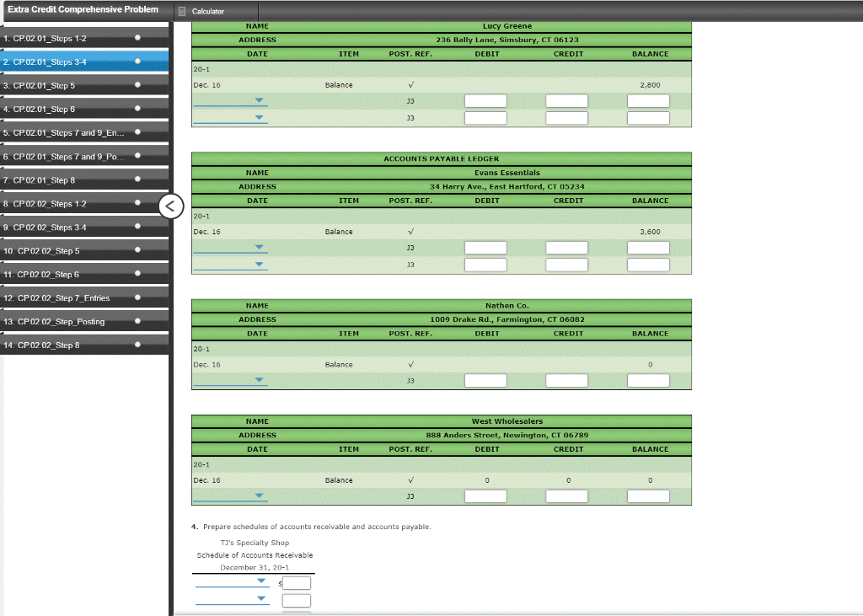Open CP.02.02_Steps 3-4
Viewport: 863px width, 616px height.
tap(84, 228)
